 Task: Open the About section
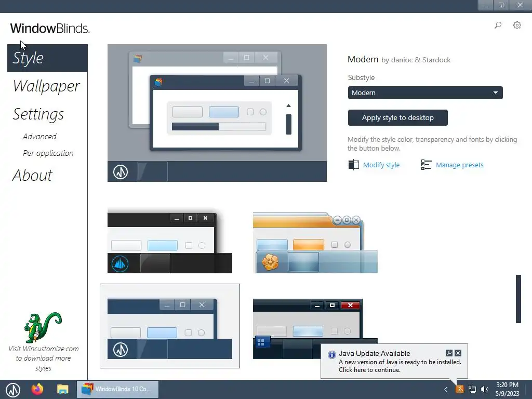[32, 176]
